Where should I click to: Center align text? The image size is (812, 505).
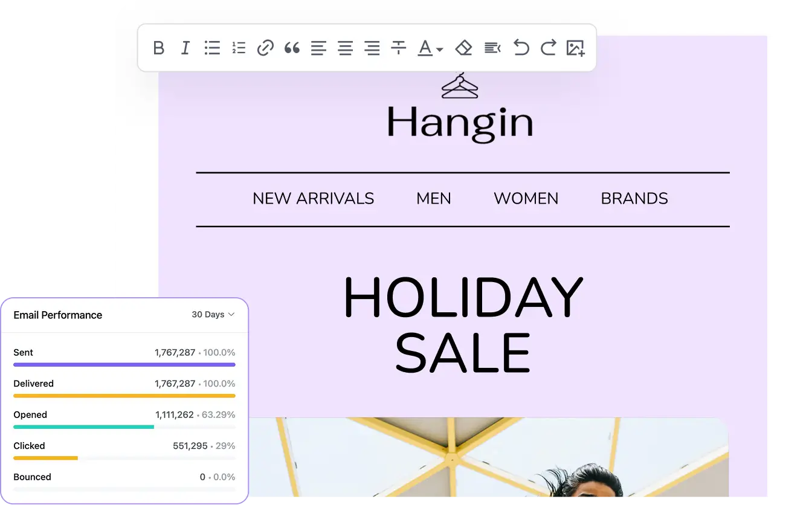345,48
